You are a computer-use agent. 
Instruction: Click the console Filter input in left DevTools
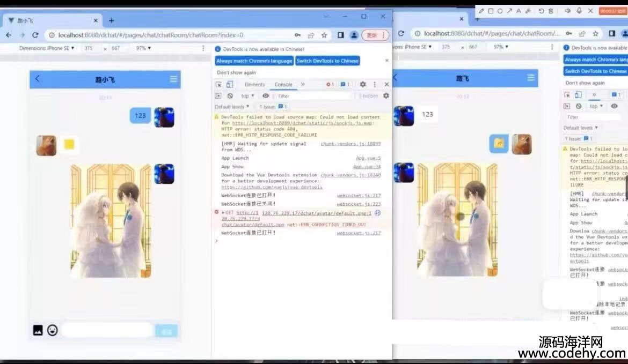point(313,96)
